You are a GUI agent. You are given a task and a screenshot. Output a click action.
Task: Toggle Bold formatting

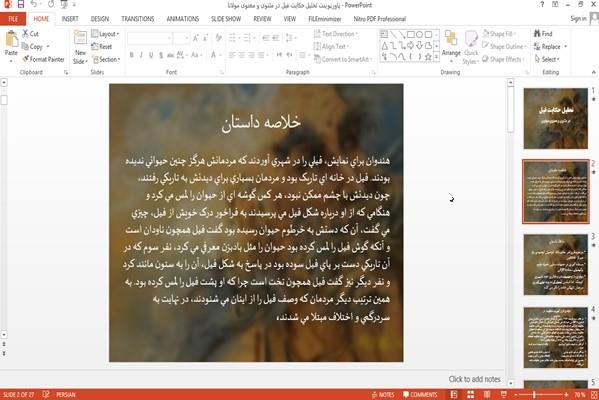tap(131, 55)
